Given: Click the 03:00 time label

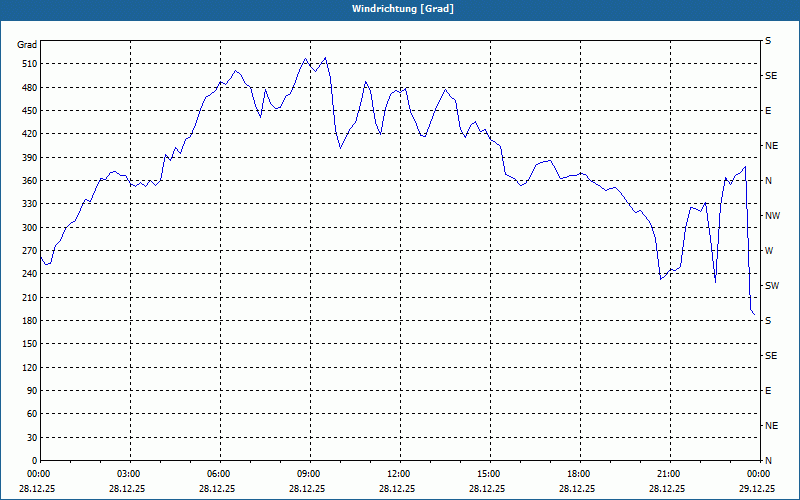Looking at the screenshot, I should point(128,474).
